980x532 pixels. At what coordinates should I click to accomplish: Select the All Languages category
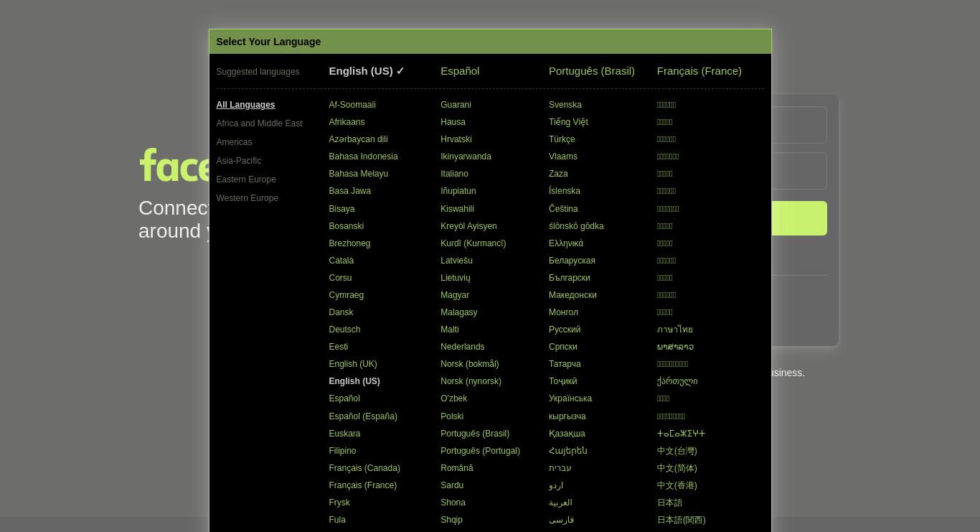(x=245, y=105)
